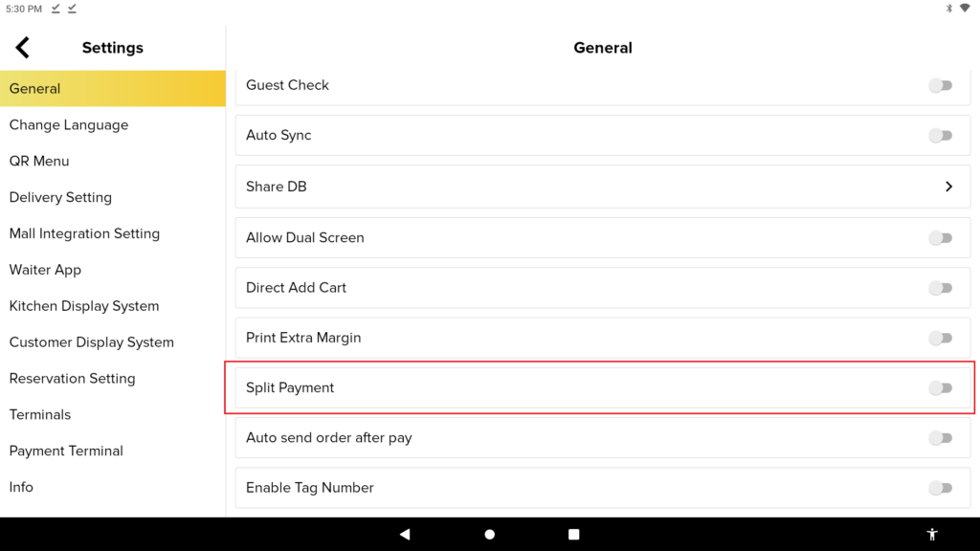
Task: Go back using the Settings back arrow
Action: click(23, 48)
